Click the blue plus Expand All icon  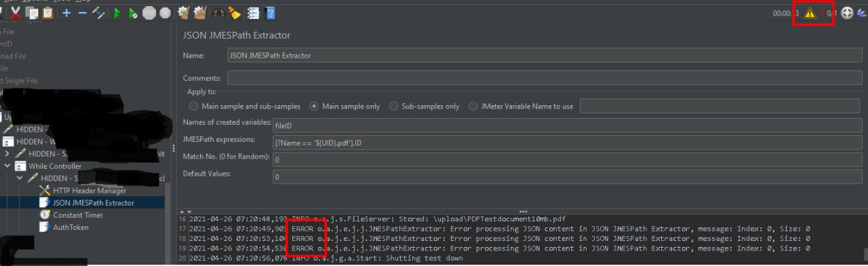click(x=66, y=13)
